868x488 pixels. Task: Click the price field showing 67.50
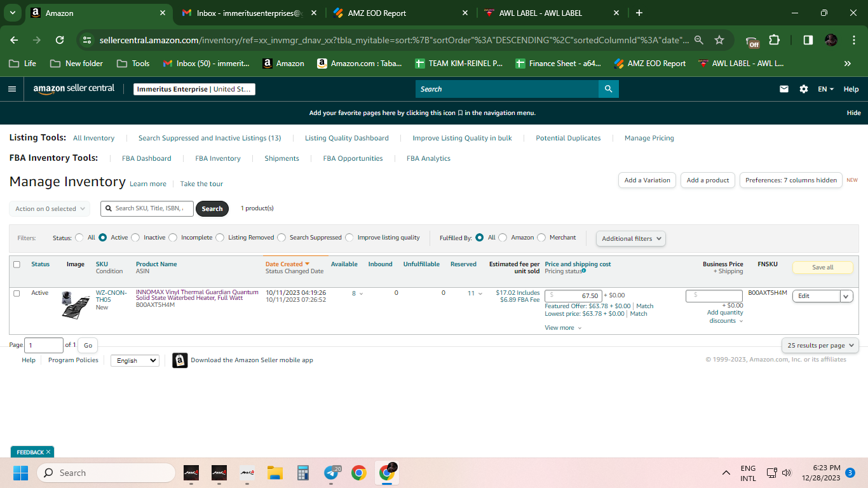[574, 295]
